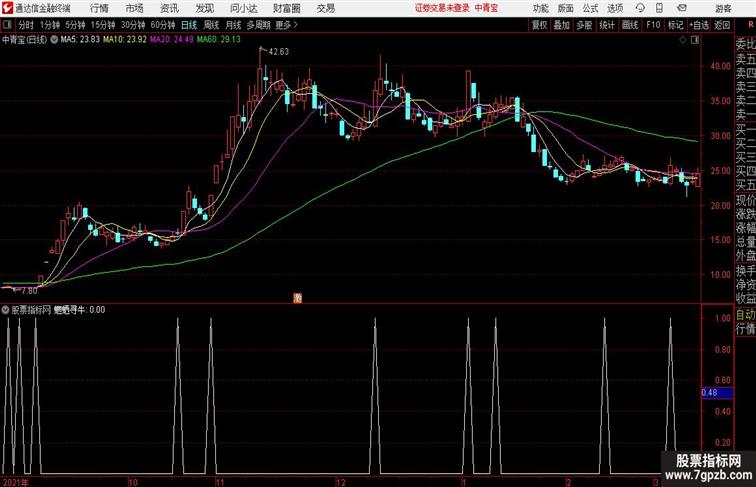Screen dimensions: 756x487
Task: Click the orange 激 marker on chart
Action: 298,298
